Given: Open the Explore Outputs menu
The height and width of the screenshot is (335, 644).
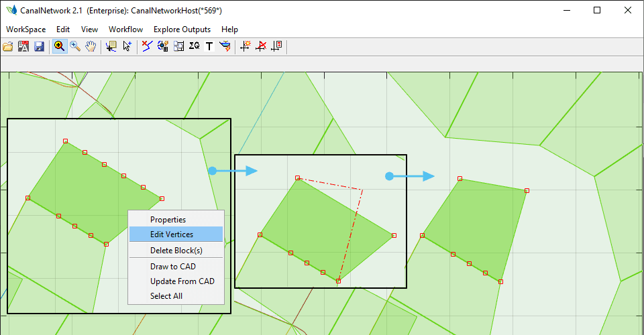Looking at the screenshot, I should (182, 29).
